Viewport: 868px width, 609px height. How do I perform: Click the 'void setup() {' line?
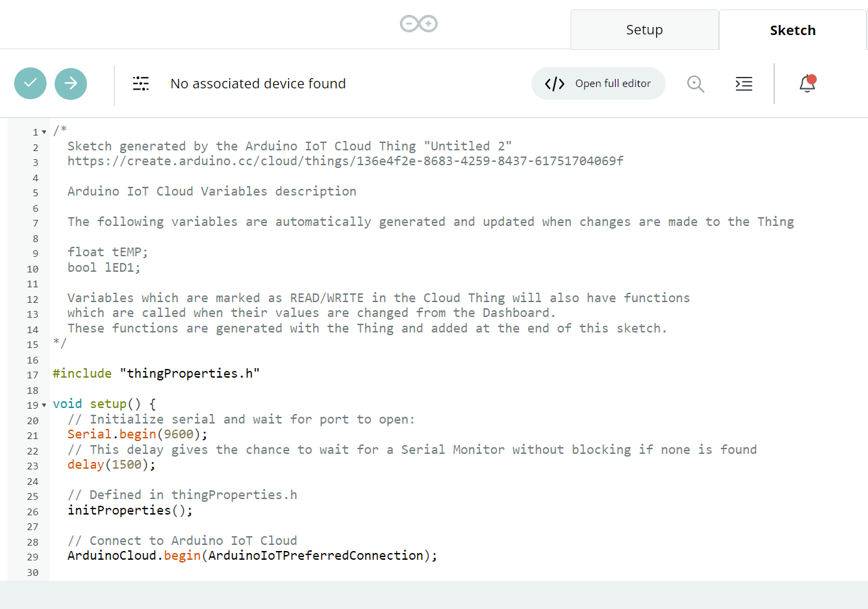pyautogui.click(x=105, y=404)
